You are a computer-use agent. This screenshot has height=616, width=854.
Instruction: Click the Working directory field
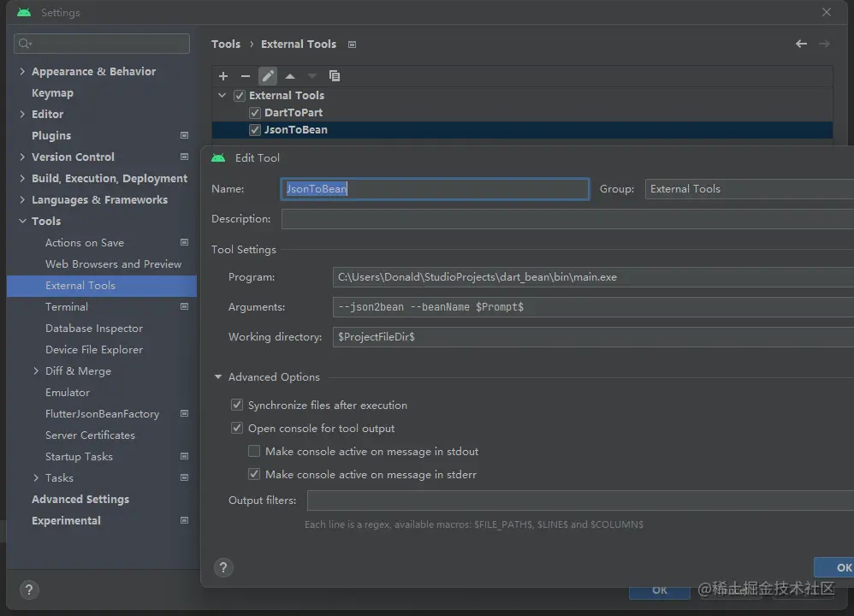593,336
